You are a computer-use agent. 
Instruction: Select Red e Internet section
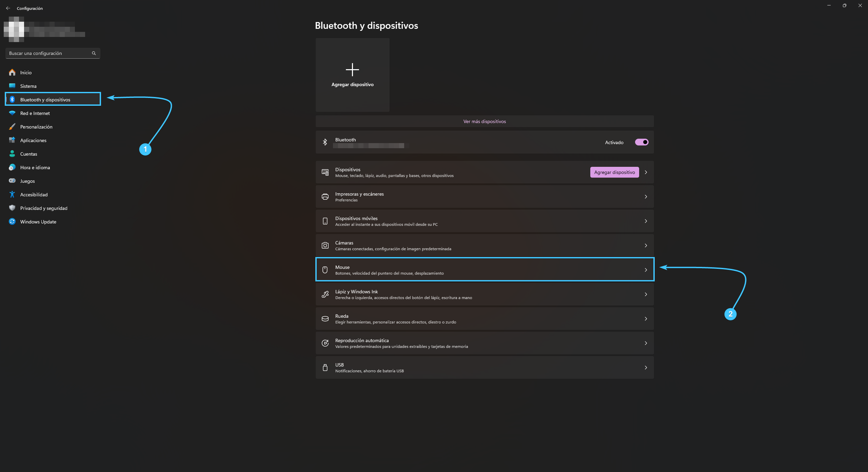pyautogui.click(x=53, y=113)
